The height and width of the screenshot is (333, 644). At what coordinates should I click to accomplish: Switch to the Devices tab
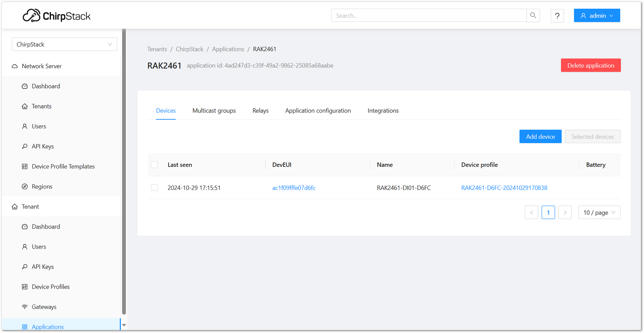(166, 111)
